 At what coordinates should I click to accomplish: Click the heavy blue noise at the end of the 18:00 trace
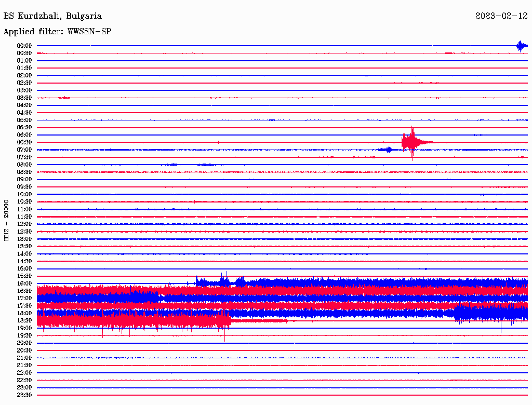coord(491,313)
